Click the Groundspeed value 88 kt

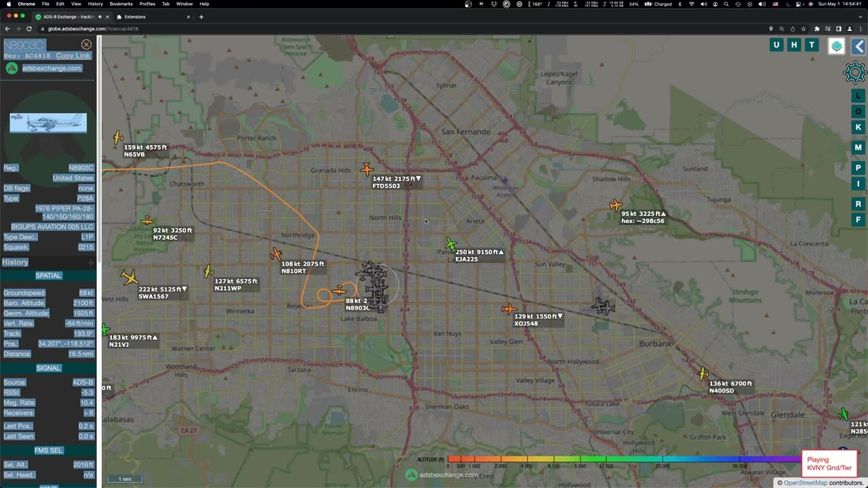[86, 293]
